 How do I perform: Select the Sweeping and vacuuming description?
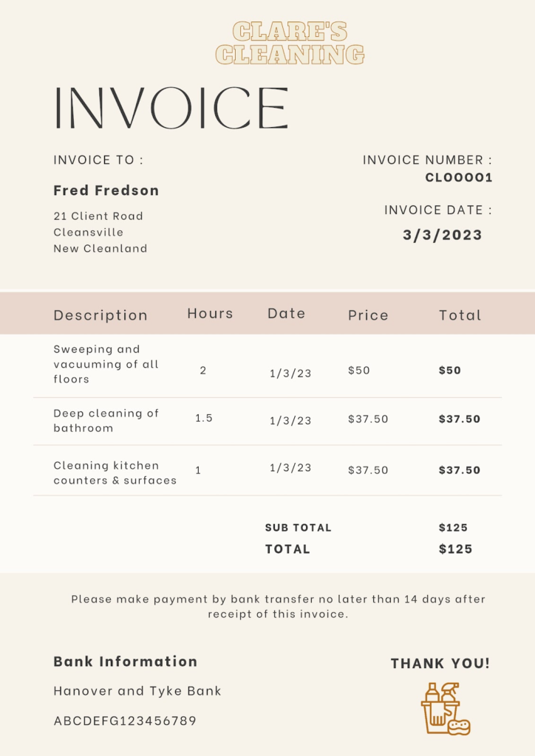pyautogui.click(x=106, y=364)
